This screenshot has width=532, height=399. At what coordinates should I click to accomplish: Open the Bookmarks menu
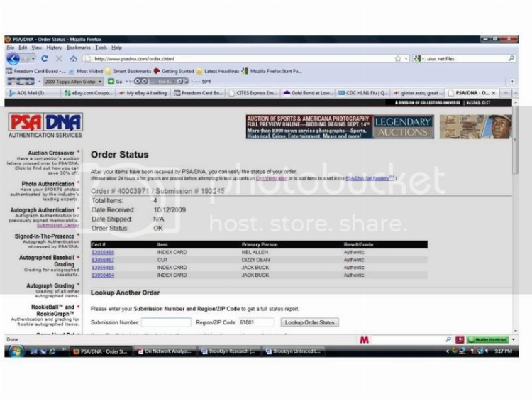click(78, 48)
